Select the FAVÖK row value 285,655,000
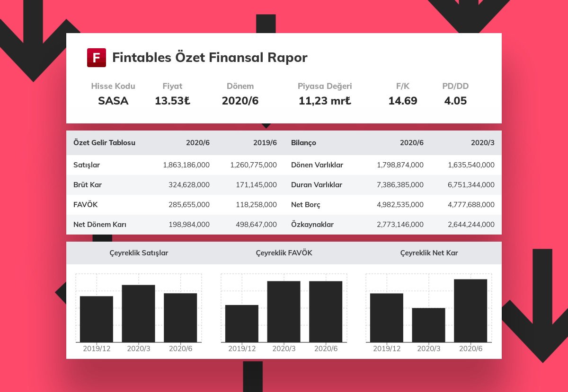Image resolution: width=568 pixels, height=392 pixels. 188,205
